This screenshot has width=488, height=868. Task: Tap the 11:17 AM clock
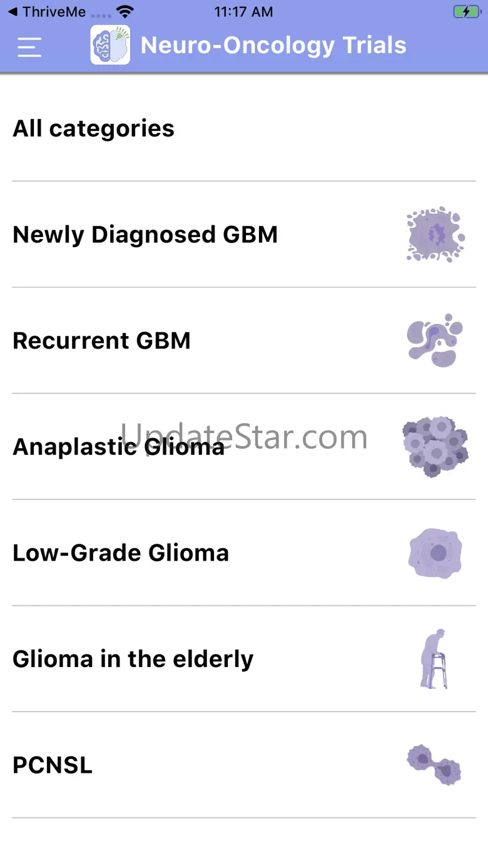(243, 11)
